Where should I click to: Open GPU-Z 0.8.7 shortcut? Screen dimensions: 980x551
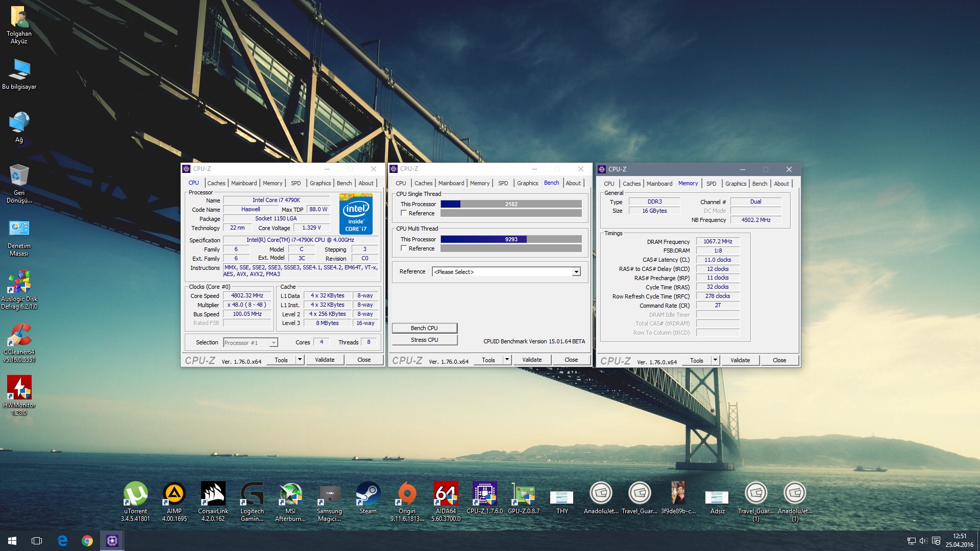pyautogui.click(x=523, y=494)
